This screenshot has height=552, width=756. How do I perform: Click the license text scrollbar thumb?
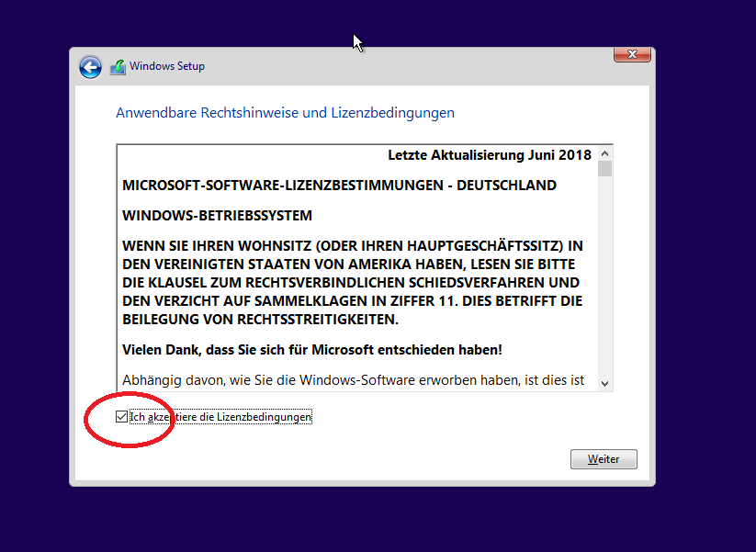pyautogui.click(x=604, y=169)
